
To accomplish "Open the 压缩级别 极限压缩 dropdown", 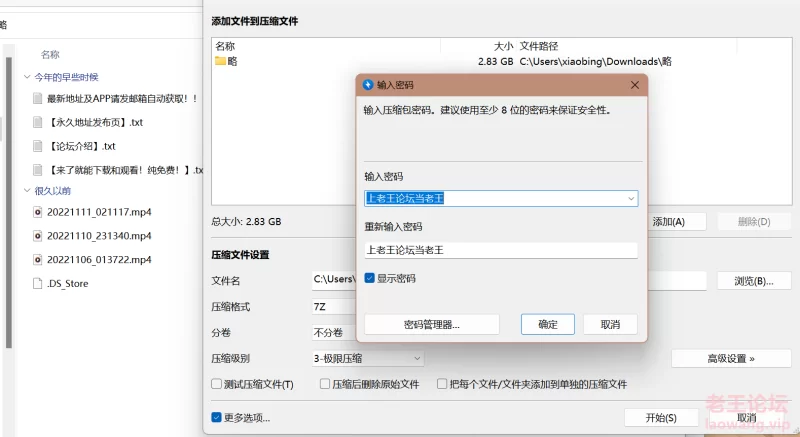I will [x=367, y=358].
